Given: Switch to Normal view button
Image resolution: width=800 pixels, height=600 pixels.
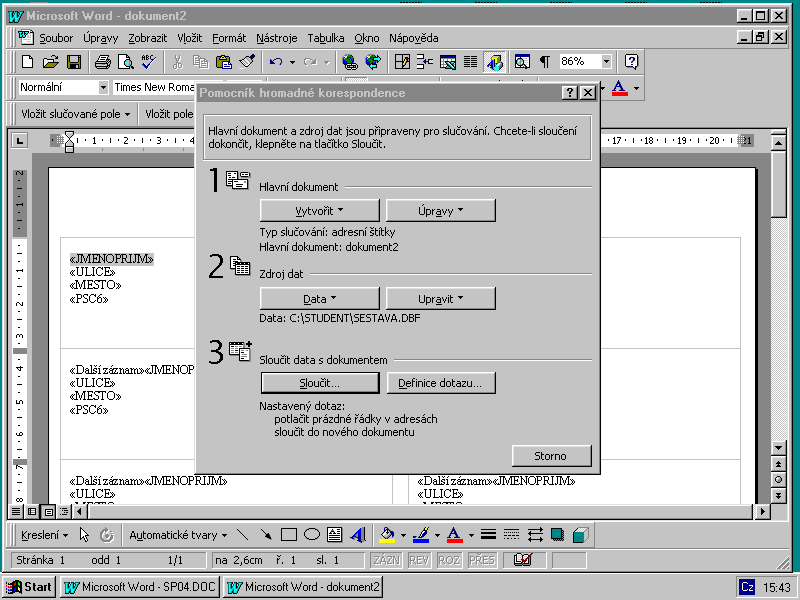Looking at the screenshot, I should click(16, 511).
